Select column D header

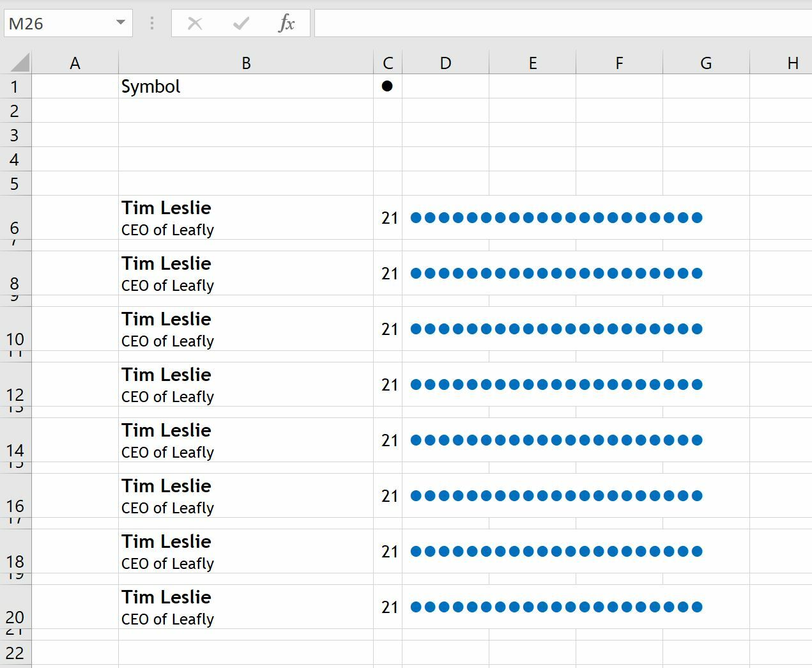445,62
